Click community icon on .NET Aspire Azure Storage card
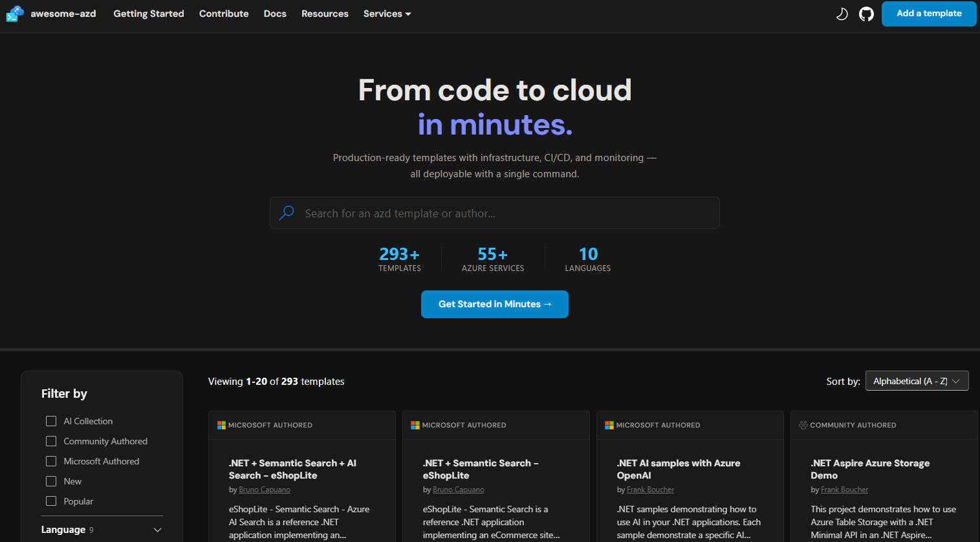The width and height of the screenshot is (980, 542). (x=803, y=425)
